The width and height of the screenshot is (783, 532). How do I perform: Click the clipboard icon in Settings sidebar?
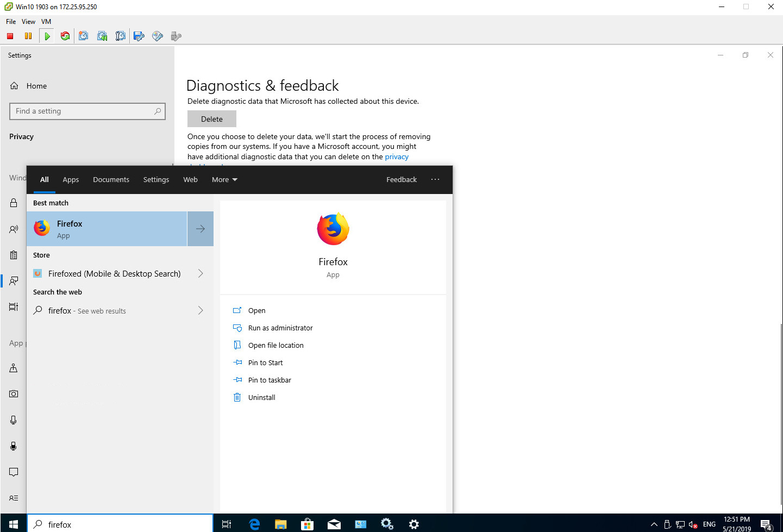tap(14, 255)
